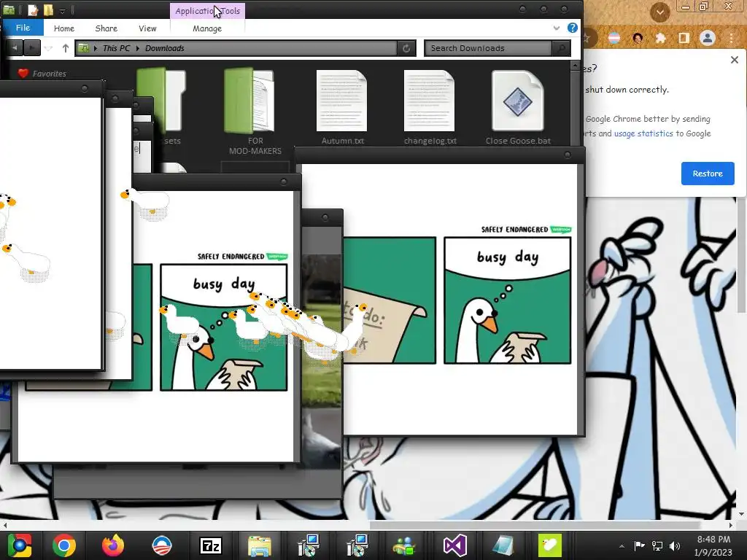Screen dimensions: 747x560
Task: Select the changelog.txt file
Action: 430,108
